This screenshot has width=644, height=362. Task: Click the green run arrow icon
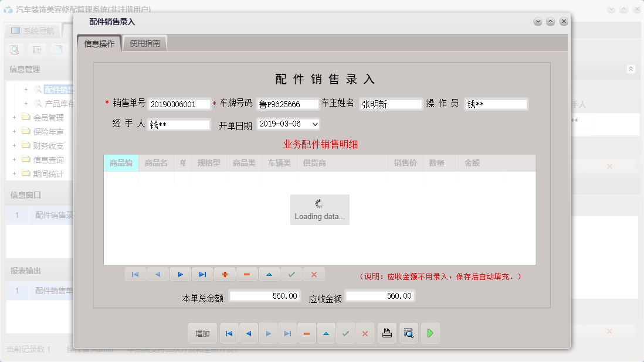pos(430,333)
